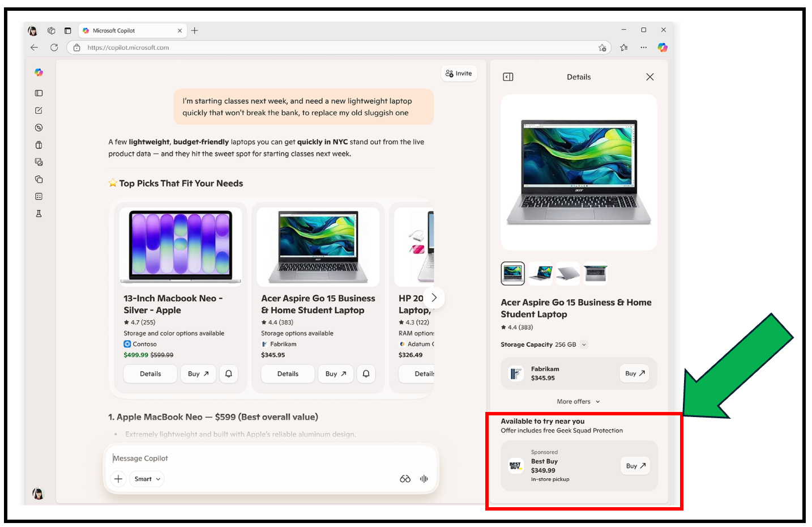Toggle the sidebar panel icon below the Copilot logo
The image size is (812, 527).
pyautogui.click(x=39, y=93)
